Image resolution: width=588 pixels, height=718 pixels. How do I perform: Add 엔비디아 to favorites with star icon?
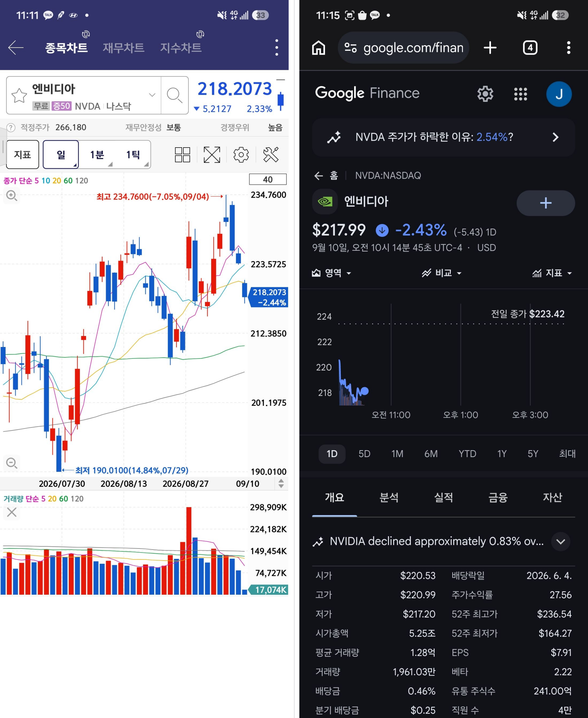19,96
